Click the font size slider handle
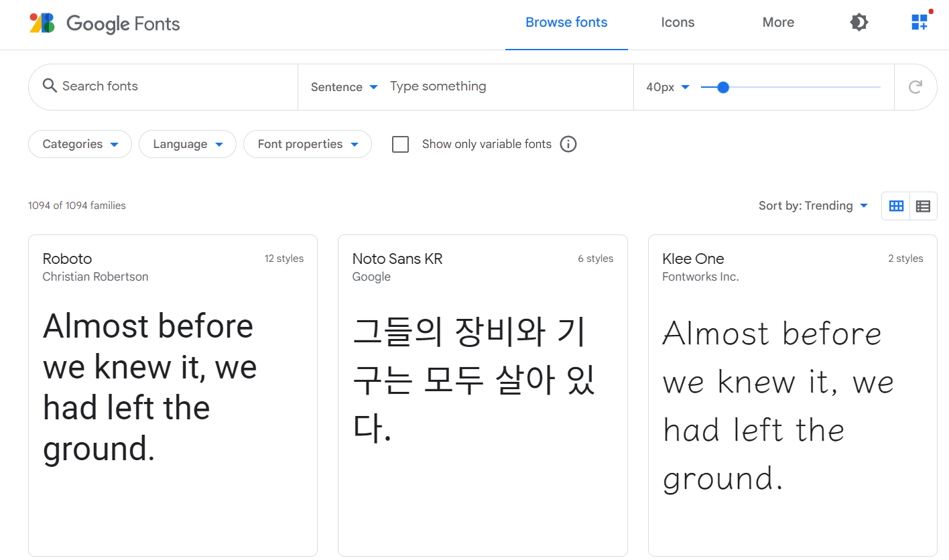The height and width of the screenshot is (560, 949). [x=722, y=87]
